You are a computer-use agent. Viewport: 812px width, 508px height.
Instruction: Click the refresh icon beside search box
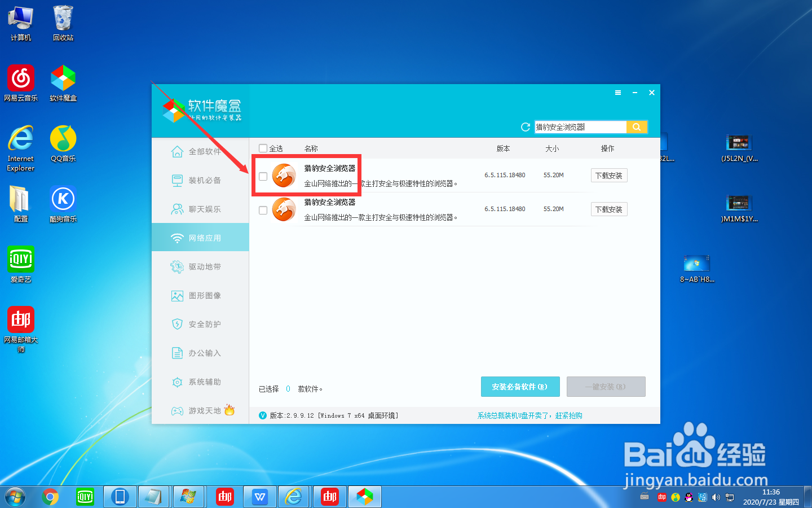[x=525, y=127]
